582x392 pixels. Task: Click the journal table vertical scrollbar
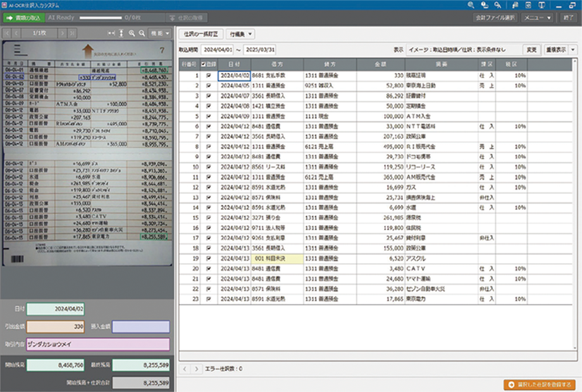[x=575, y=204]
